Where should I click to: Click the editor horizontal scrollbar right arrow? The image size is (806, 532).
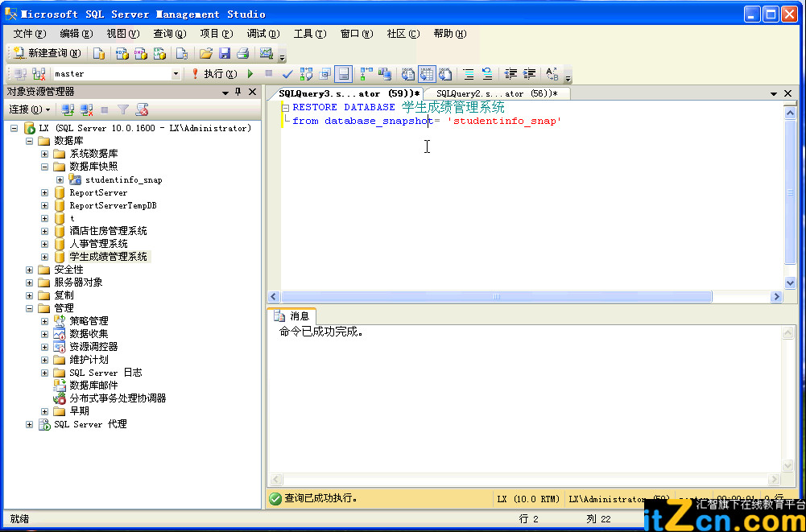click(775, 296)
